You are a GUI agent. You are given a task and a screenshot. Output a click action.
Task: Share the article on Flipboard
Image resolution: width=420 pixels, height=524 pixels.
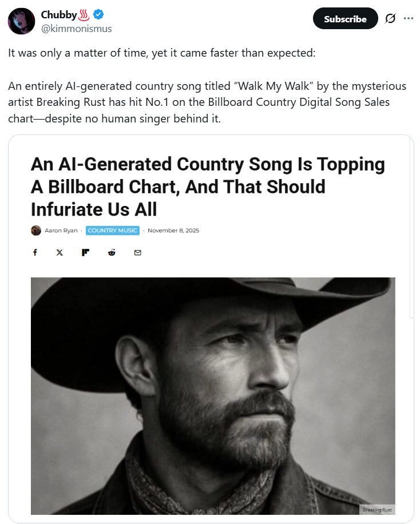coord(85,252)
